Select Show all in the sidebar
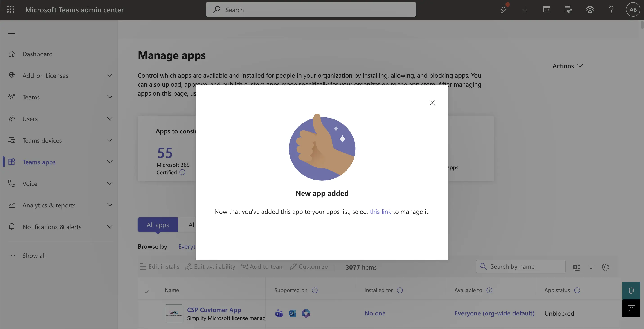The image size is (644, 329). pyautogui.click(x=34, y=255)
